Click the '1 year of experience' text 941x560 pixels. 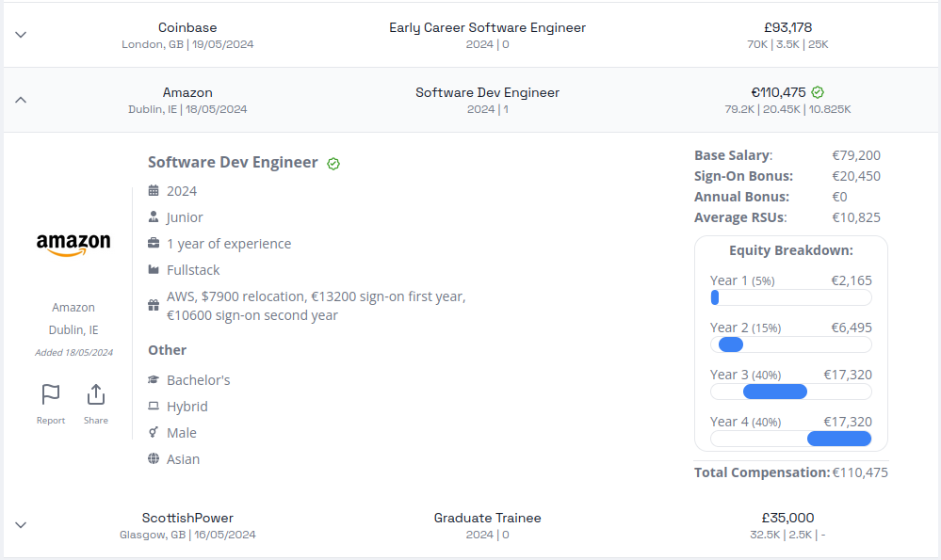[x=229, y=244]
